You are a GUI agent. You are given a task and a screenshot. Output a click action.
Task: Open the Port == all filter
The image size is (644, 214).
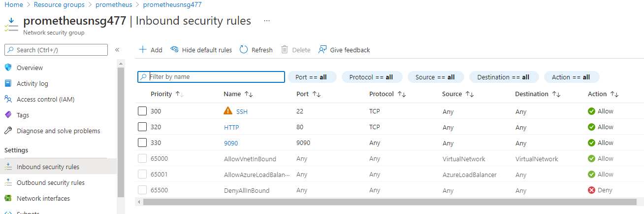[312, 77]
